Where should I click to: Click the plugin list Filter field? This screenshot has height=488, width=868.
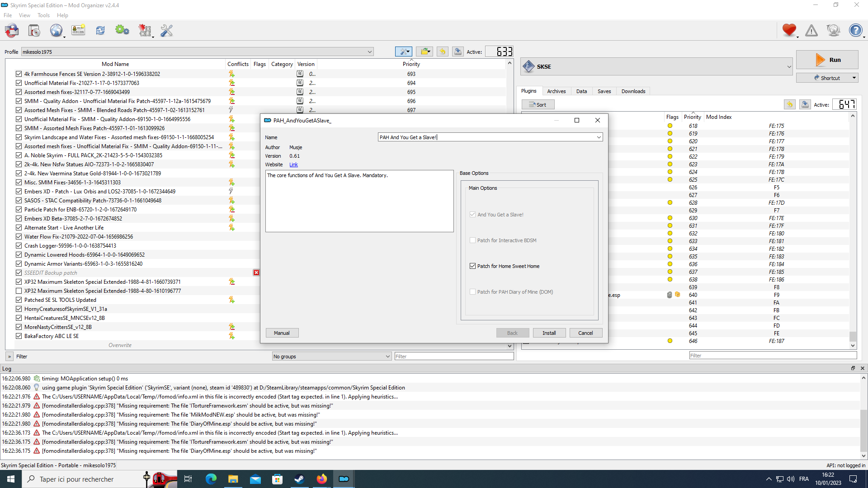click(773, 355)
